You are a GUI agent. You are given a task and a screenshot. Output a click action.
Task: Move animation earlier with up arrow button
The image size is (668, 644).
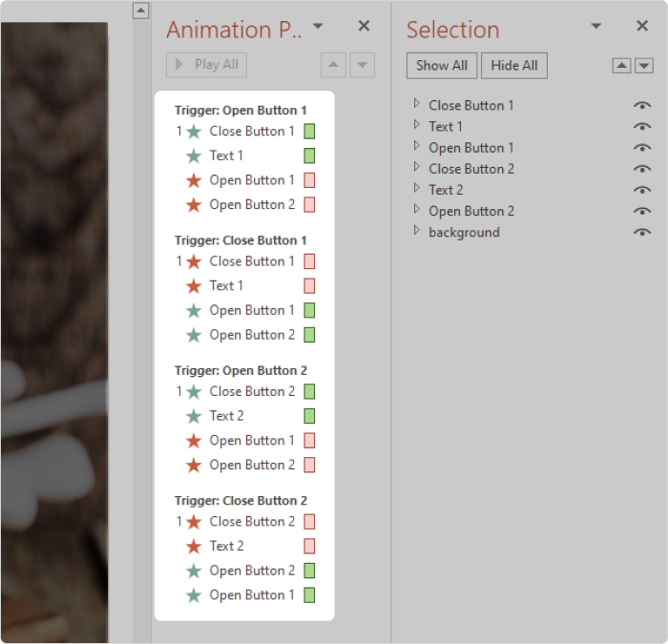(x=333, y=65)
